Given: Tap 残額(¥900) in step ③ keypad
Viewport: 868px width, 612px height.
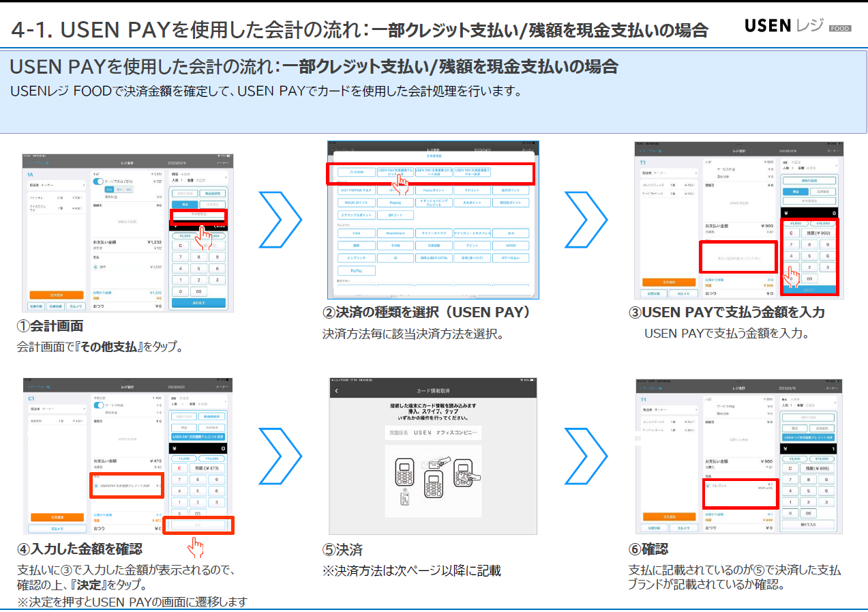Looking at the screenshot, I should (x=818, y=233).
